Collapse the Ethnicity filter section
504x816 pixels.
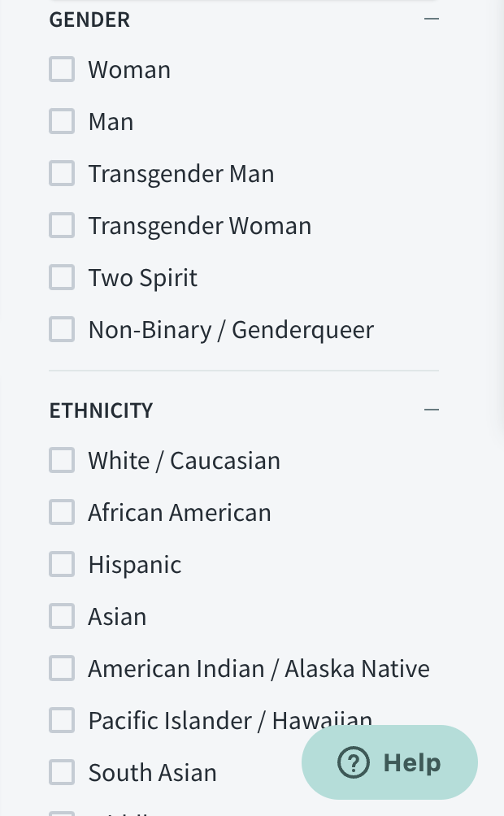pos(431,410)
